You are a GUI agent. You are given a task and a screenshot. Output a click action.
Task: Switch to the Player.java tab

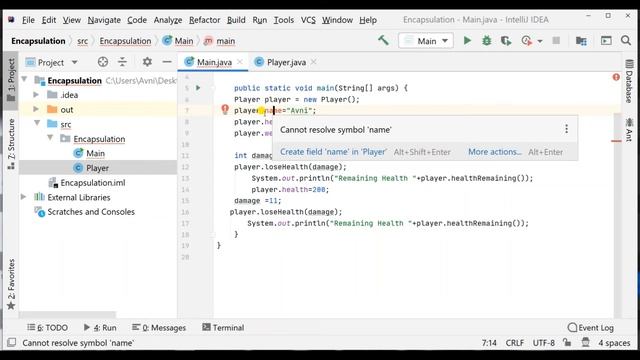tap(286, 62)
